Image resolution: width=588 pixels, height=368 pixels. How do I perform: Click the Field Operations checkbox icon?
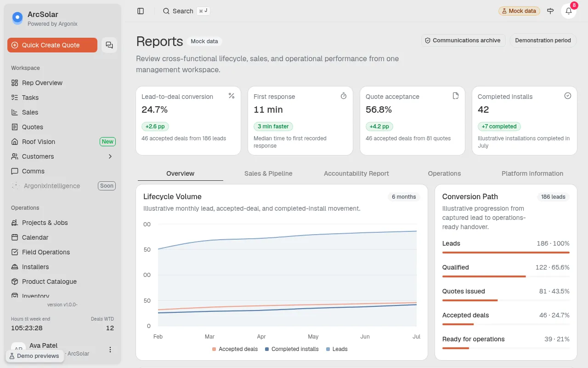click(x=15, y=252)
